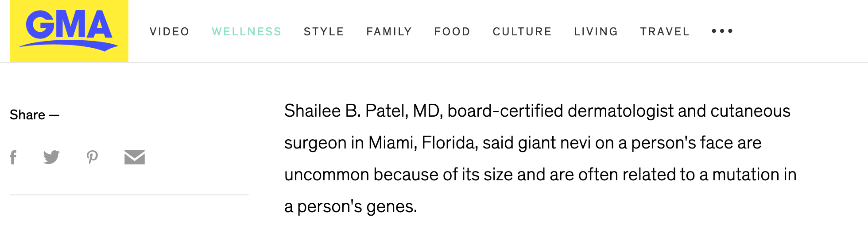Open the Video section
Viewport: 868px width, 236px height.
pos(170,32)
